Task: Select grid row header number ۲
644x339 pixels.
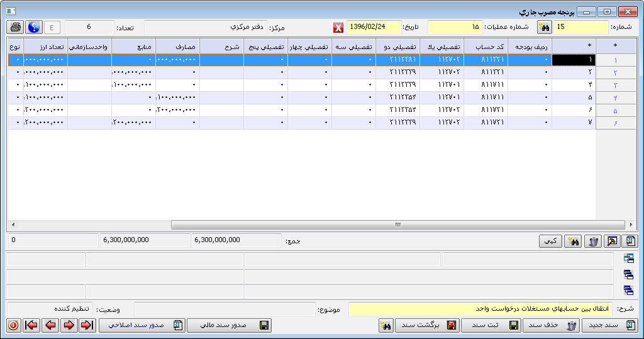Action: pos(615,72)
